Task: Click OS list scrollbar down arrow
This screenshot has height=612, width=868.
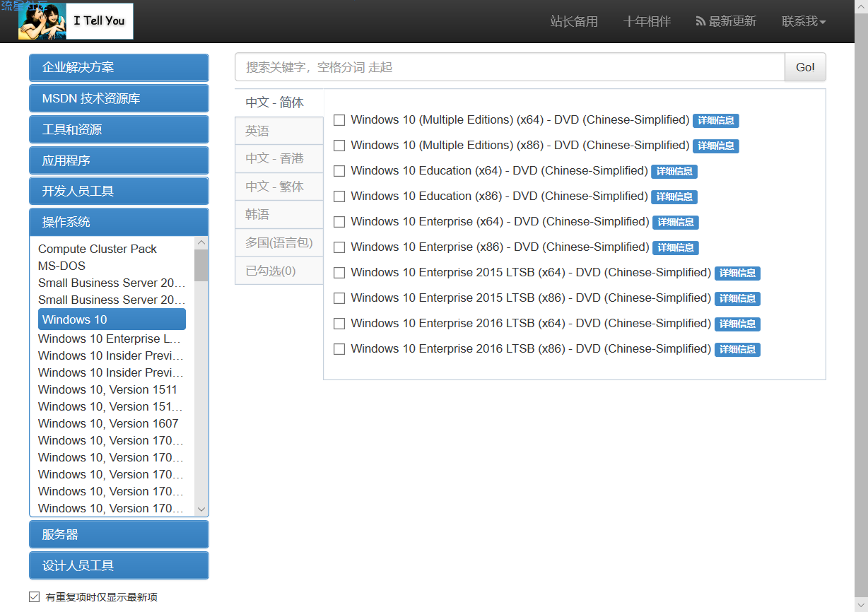Action: pos(201,509)
